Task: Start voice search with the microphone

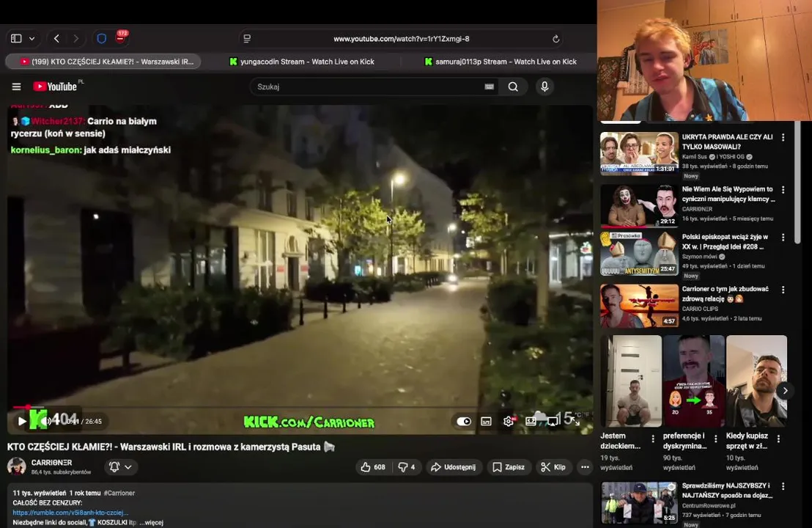Action: pos(545,87)
